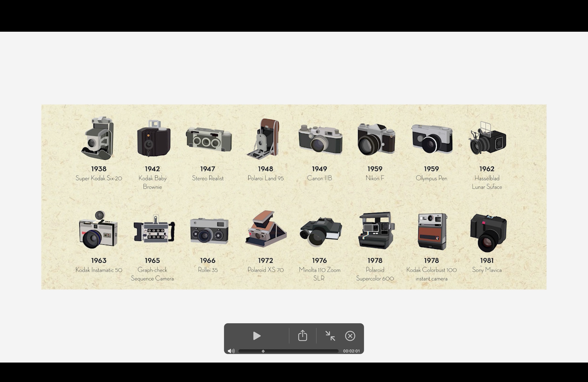Click the diamond playhead on the scrubber
This screenshot has width=588, height=382.
(x=263, y=351)
